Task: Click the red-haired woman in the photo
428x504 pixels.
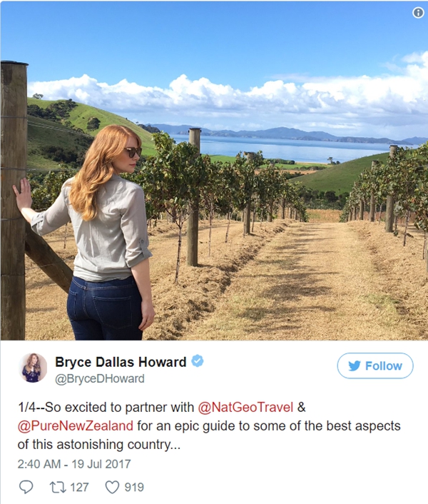Action: point(96,233)
